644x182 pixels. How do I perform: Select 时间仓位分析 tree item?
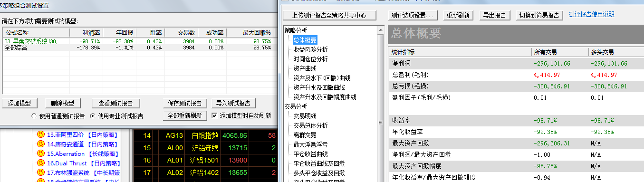pos(310,59)
